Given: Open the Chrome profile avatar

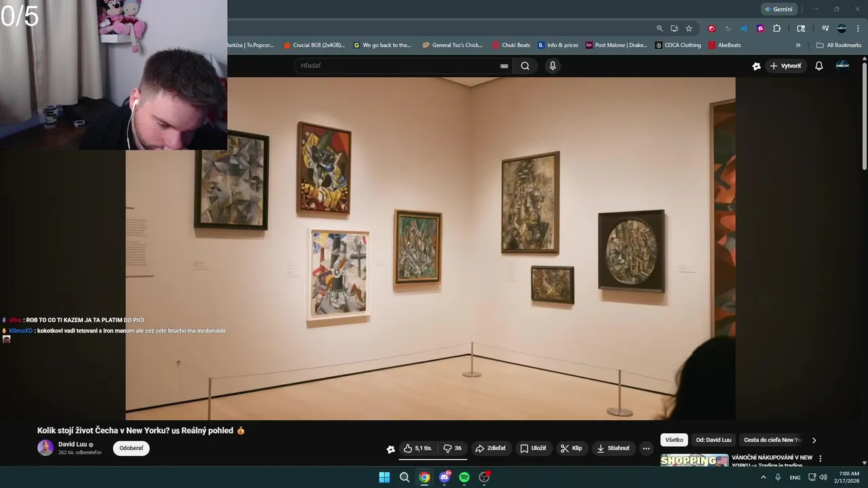Looking at the screenshot, I should tap(842, 28).
